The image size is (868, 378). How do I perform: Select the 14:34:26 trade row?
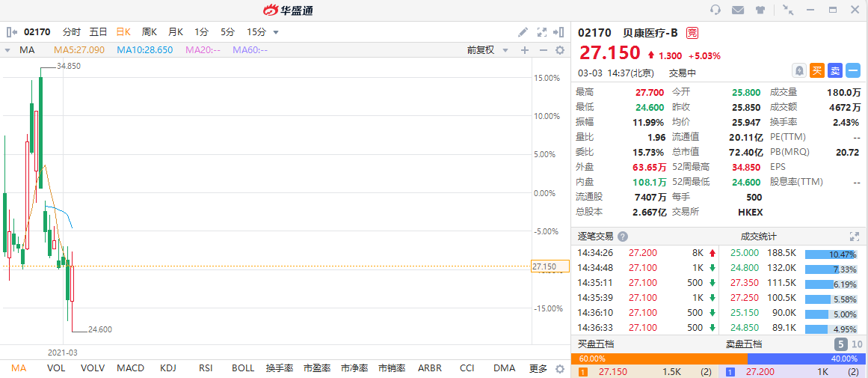(x=645, y=253)
